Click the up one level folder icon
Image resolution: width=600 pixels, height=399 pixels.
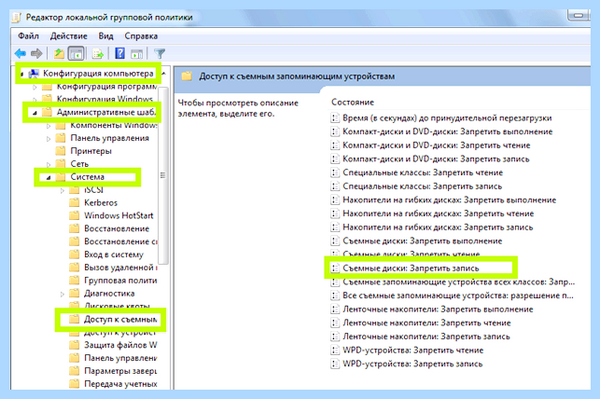point(59,54)
